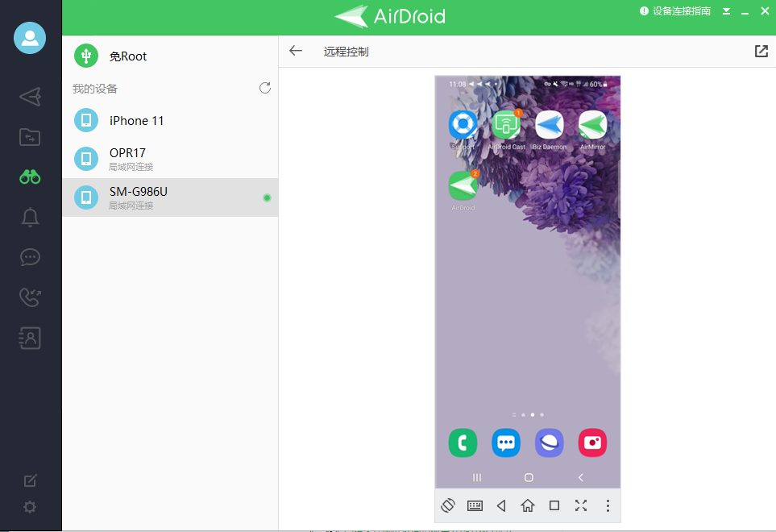Open the red Camera dock app
The height and width of the screenshot is (532, 776).
pos(592,443)
